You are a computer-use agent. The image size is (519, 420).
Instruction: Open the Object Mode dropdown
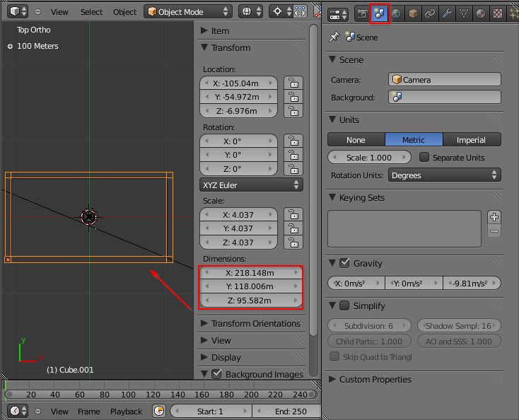(188, 12)
